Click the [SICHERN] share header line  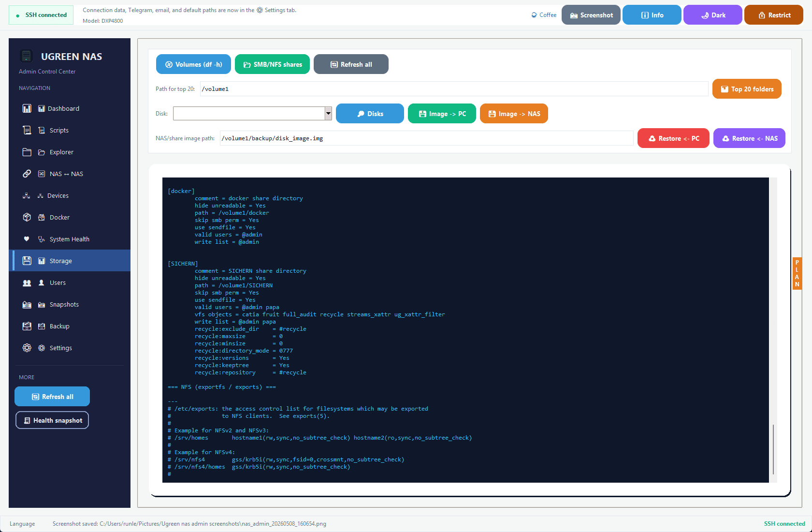(183, 264)
